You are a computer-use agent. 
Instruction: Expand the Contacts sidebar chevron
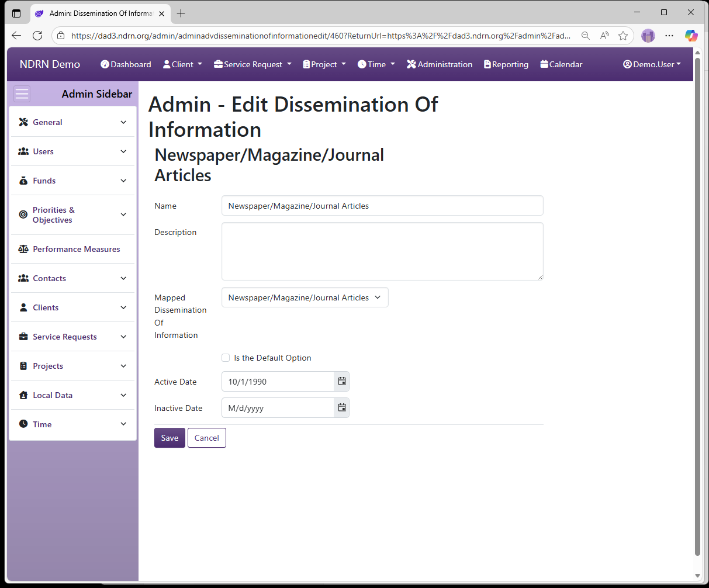123,278
